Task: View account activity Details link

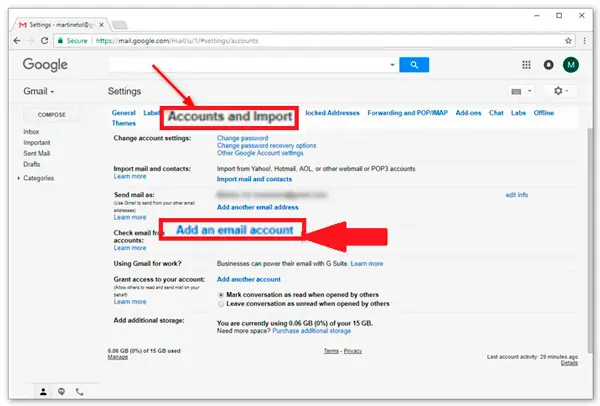Action: coord(569,363)
